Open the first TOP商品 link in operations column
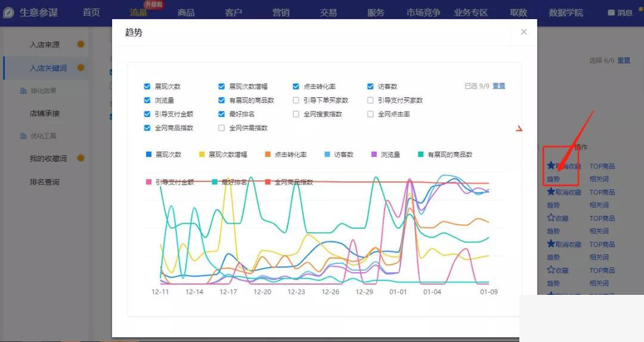 click(602, 167)
